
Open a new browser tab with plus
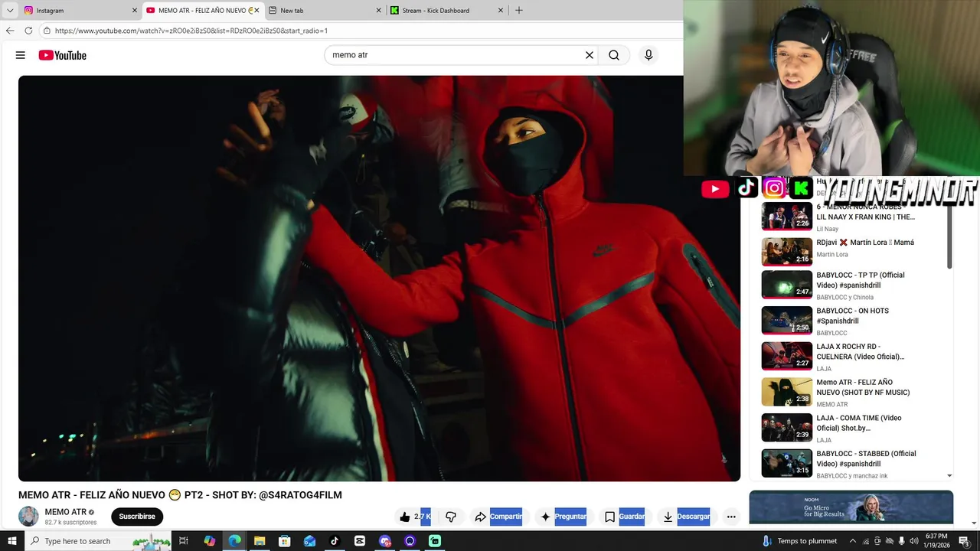[519, 10]
